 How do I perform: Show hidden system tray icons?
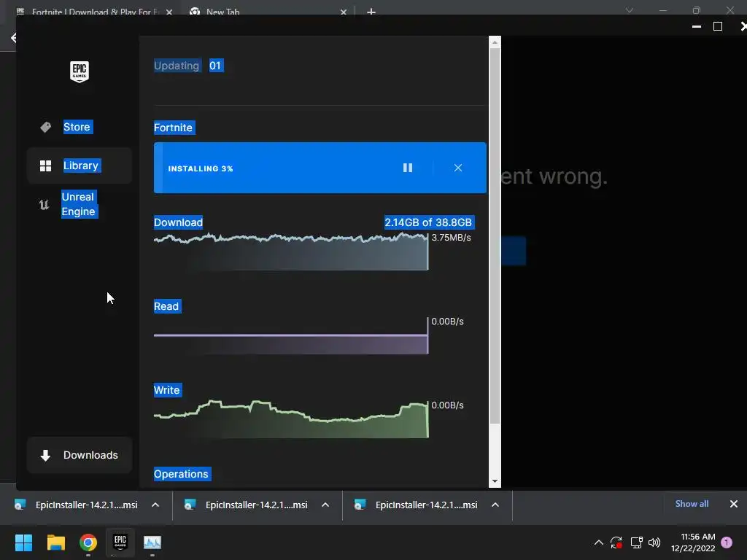click(599, 542)
